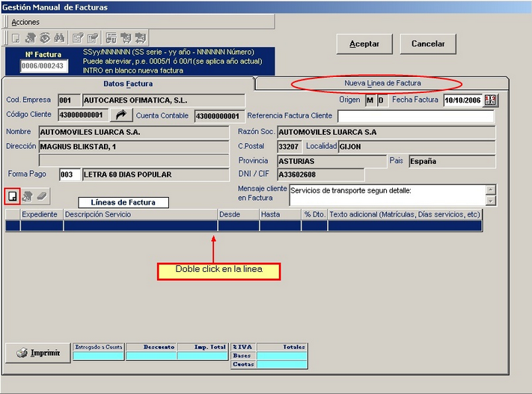
Task: Select the Datos Factura tab
Action: (x=128, y=84)
